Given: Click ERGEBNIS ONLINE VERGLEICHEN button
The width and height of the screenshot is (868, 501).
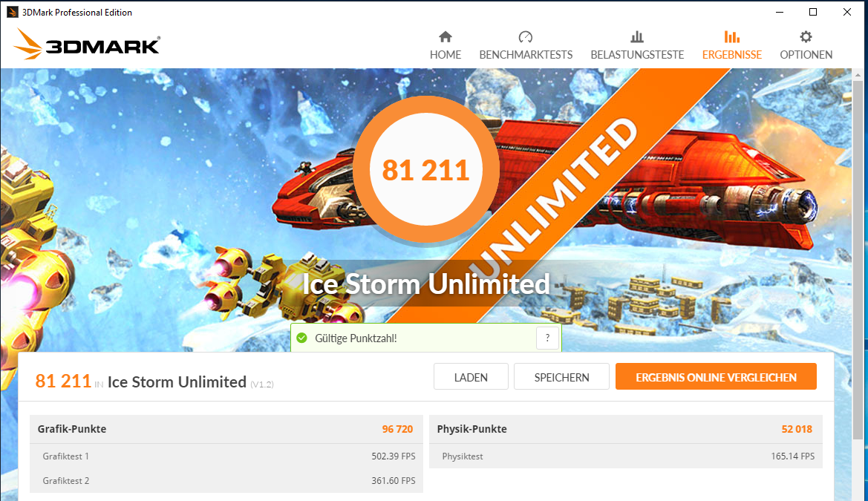Looking at the screenshot, I should point(716,377).
